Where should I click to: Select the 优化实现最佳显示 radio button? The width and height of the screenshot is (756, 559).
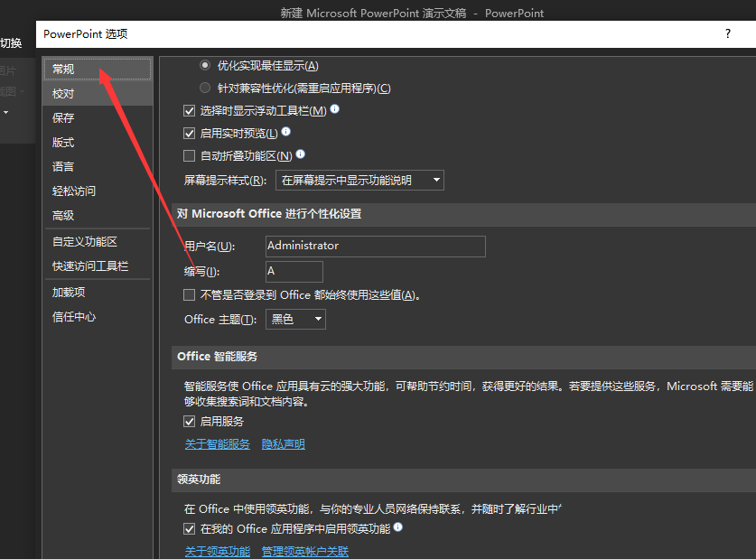click(x=205, y=65)
